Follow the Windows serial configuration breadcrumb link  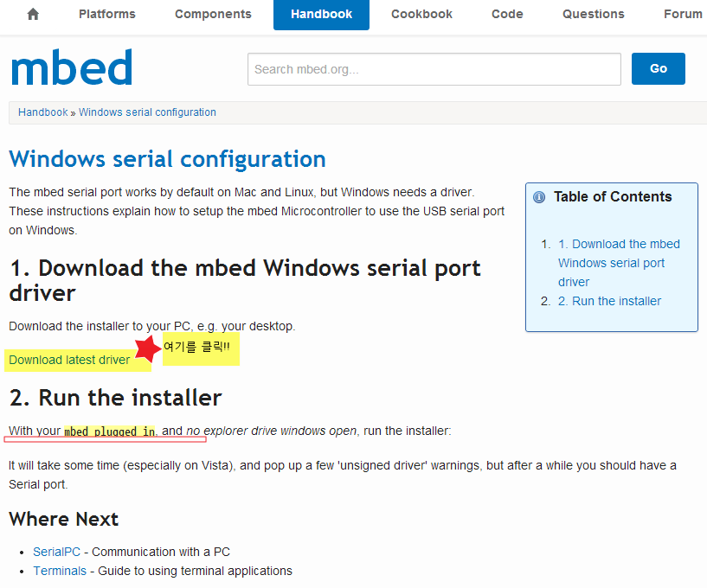(147, 112)
